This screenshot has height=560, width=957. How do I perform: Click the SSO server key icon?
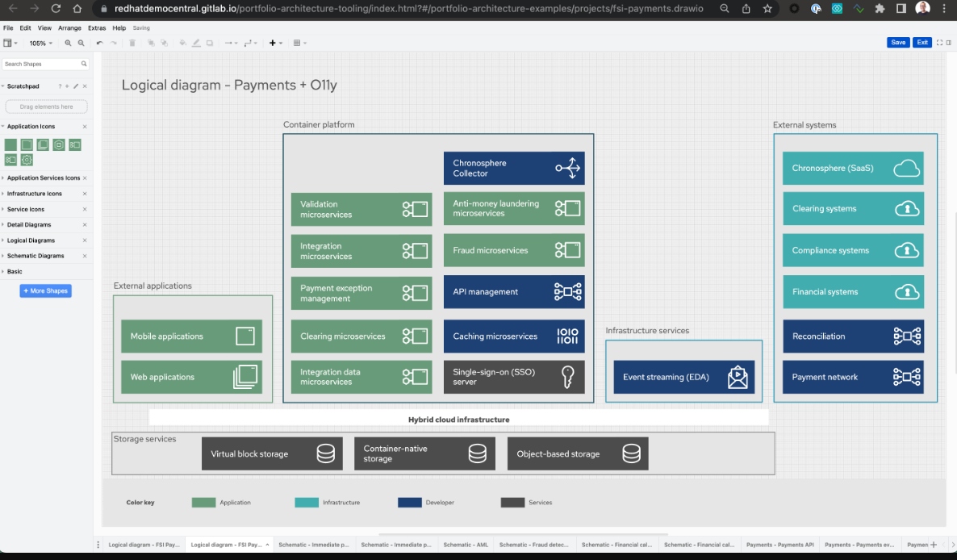567,377
